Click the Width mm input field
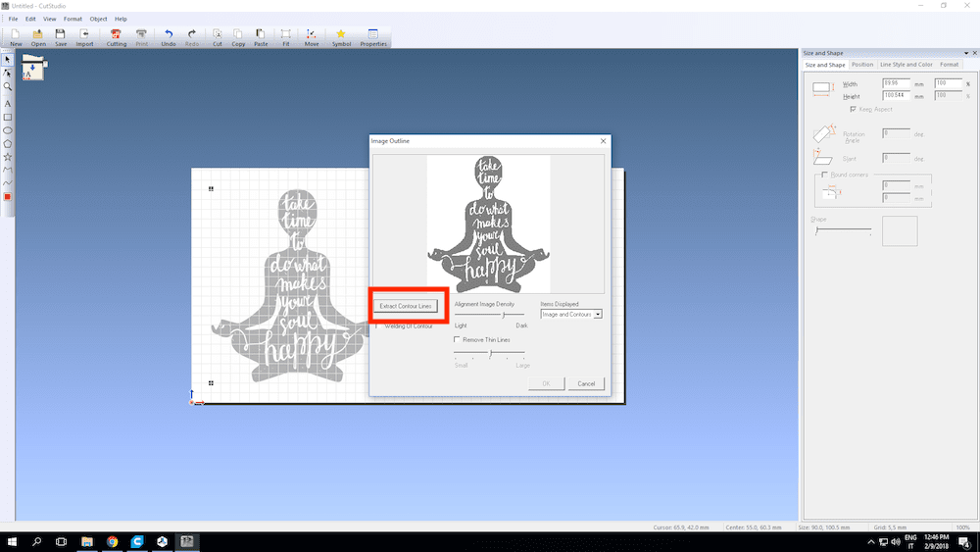Viewport: 980px width, 552px height. (x=897, y=82)
